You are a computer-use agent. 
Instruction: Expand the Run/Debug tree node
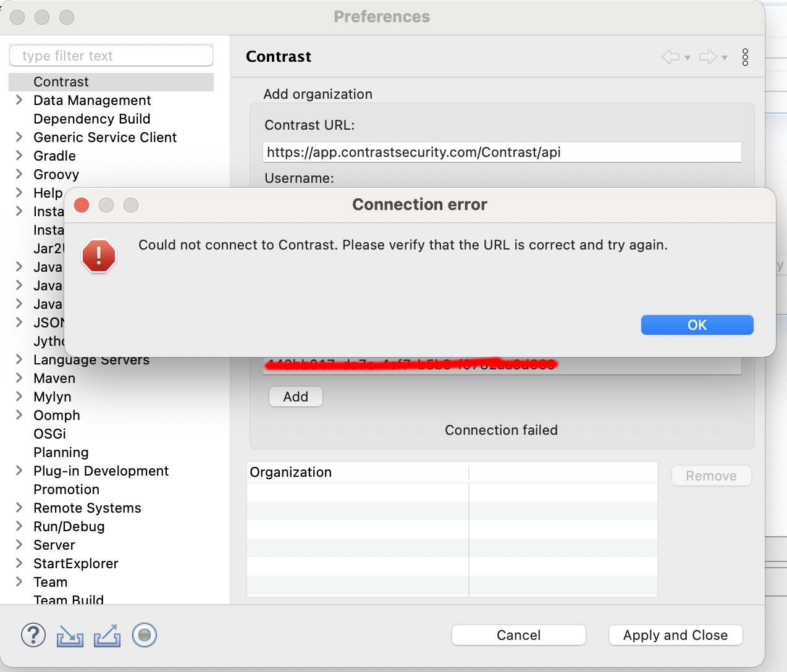tap(19, 526)
